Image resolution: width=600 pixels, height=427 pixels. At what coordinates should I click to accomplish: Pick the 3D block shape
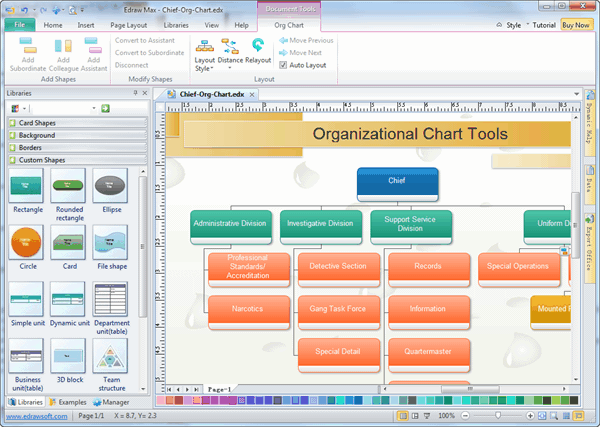pos(68,355)
